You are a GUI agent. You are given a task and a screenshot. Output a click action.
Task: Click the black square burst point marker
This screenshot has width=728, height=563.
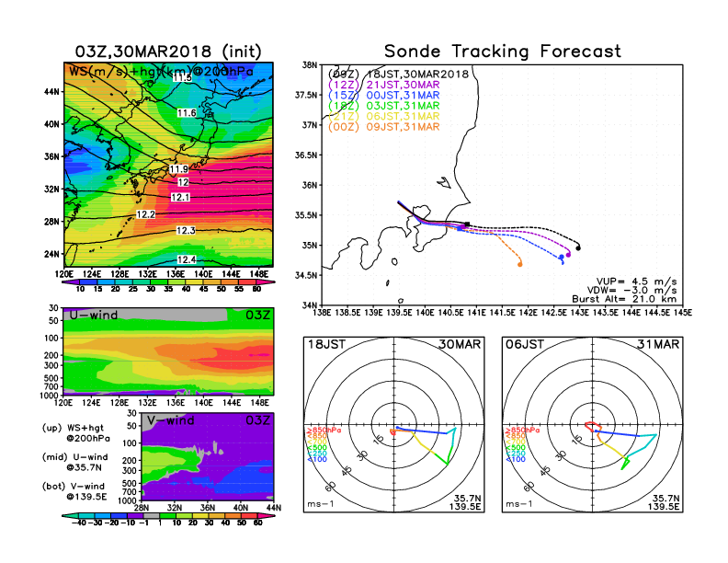click(467, 224)
